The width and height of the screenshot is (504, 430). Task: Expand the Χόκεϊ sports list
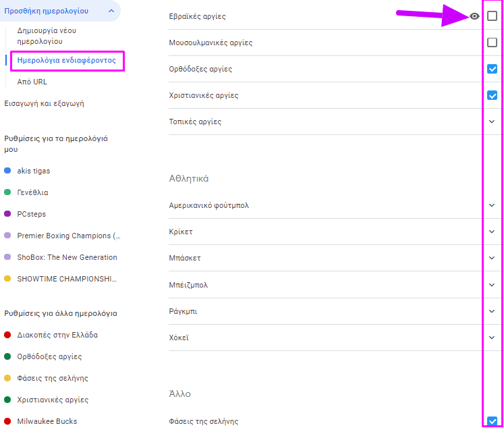click(491, 338)
